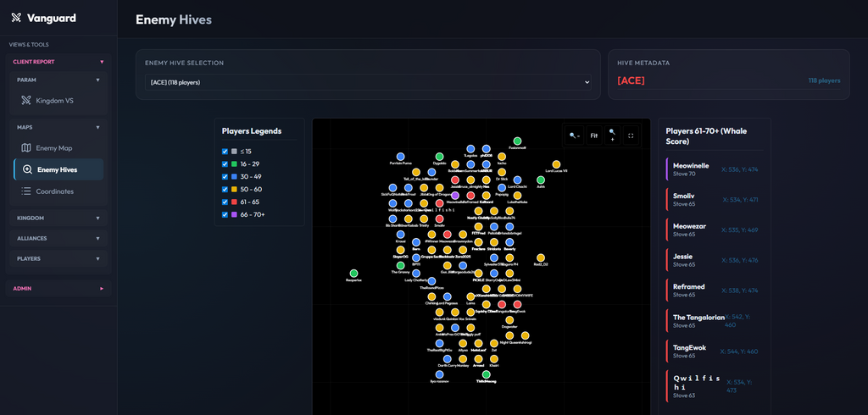Screen dimensions: 868x415
Task: Select TangEwok in the player list
Action: [x=714, y=351]
